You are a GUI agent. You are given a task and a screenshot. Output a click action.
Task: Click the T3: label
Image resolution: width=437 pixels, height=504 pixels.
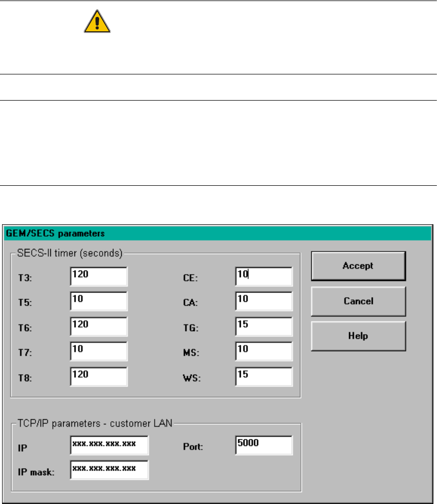click(x=25, y=278)
